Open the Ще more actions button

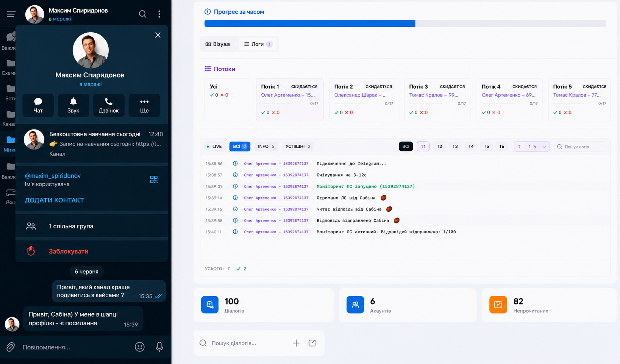pos(144,105)
